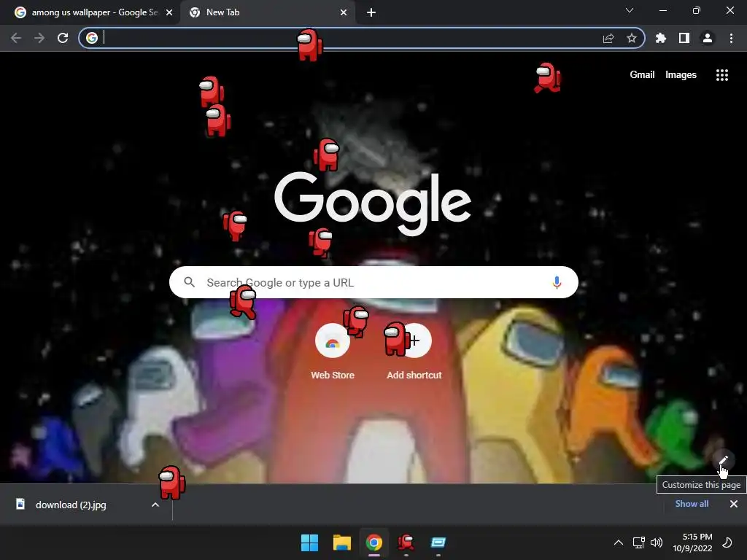Click the Customize this page pencil

coord(723,460)
